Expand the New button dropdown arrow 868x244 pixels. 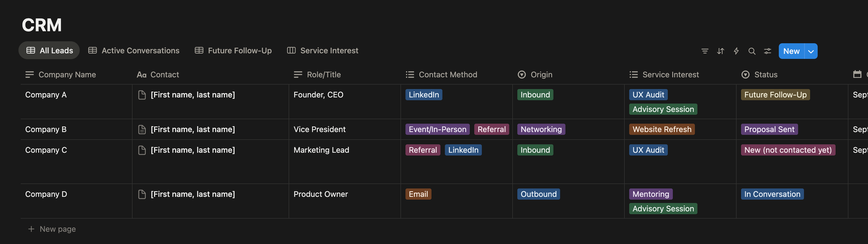[811, 51]
